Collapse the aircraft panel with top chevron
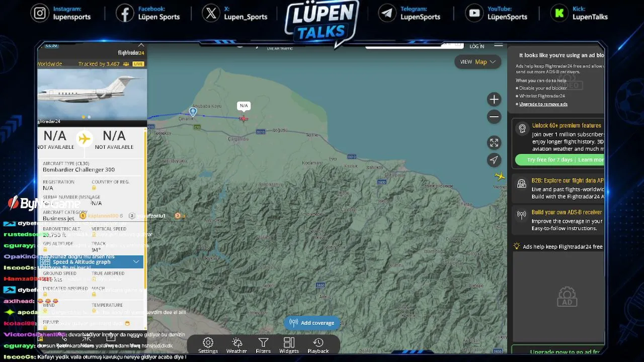 pos(141,45)
